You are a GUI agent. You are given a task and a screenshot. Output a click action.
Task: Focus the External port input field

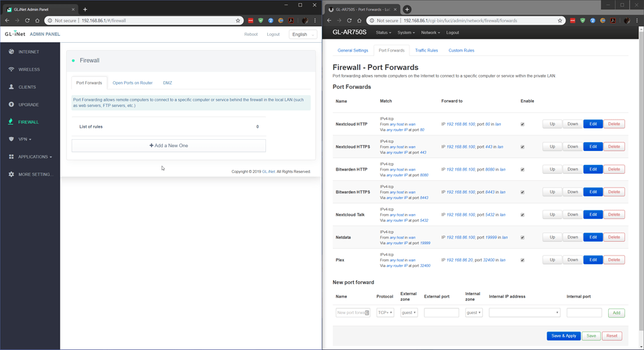click(x=441, y=313)
